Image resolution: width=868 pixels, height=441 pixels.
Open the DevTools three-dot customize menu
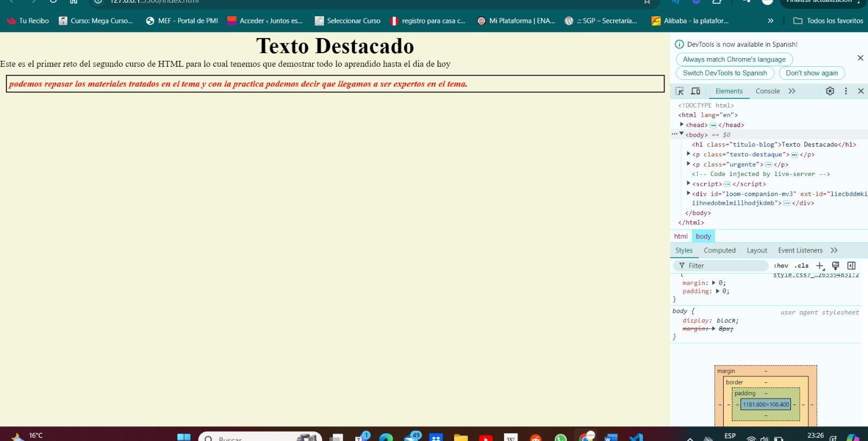tap(846, 91)
